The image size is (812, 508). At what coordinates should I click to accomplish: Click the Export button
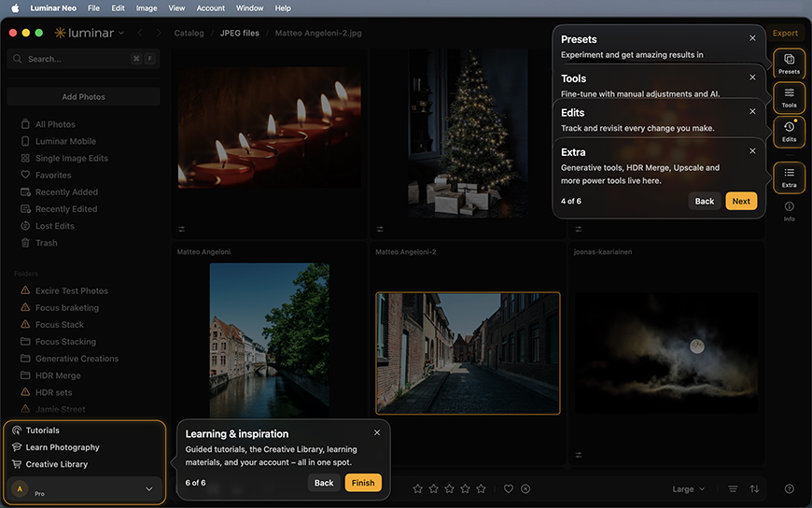point(785,33)
